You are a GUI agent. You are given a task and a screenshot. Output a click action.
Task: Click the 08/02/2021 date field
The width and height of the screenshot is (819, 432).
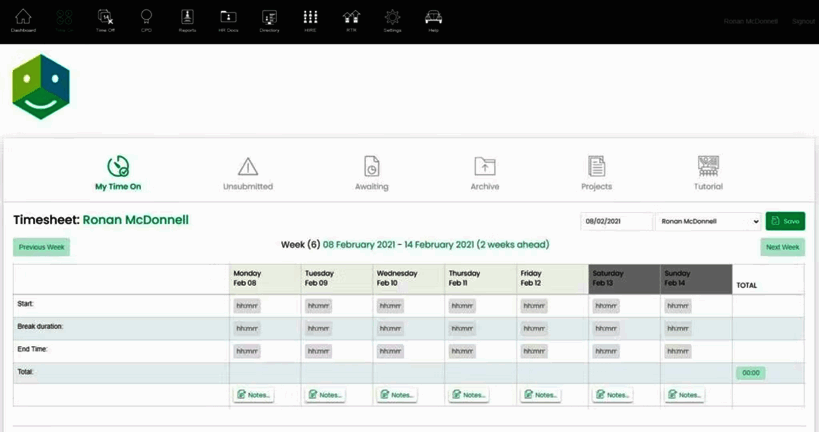pos(616,221)
